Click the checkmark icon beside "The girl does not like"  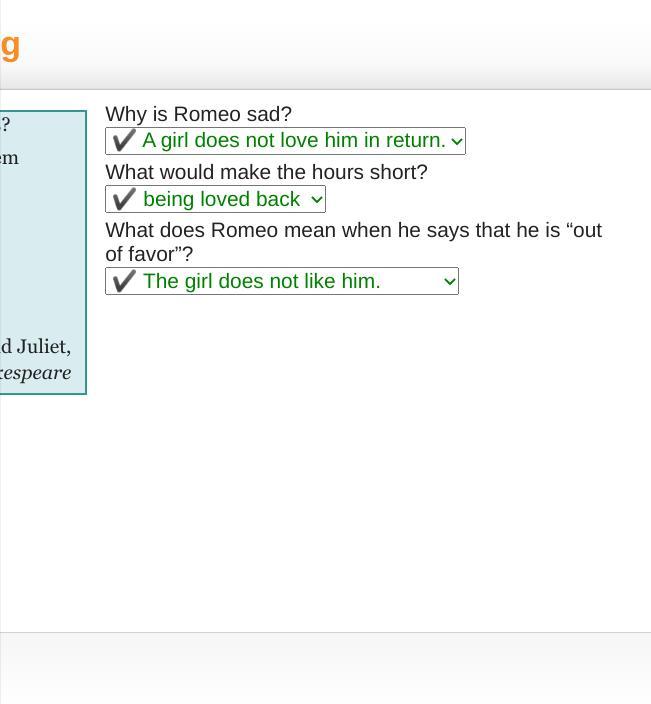coord(124,281)
